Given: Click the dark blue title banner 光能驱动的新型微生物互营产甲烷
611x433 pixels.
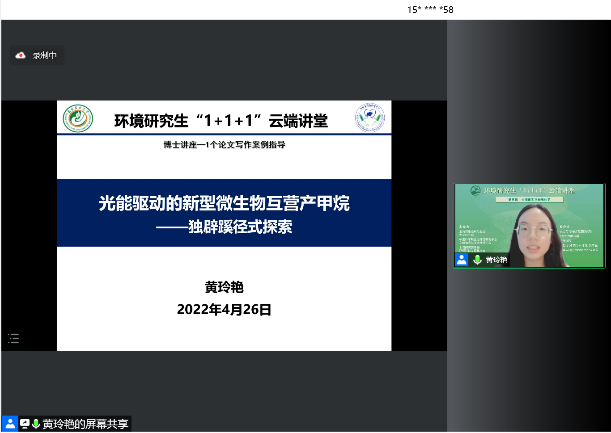Looking at the screenshot, I should point(223,203).
